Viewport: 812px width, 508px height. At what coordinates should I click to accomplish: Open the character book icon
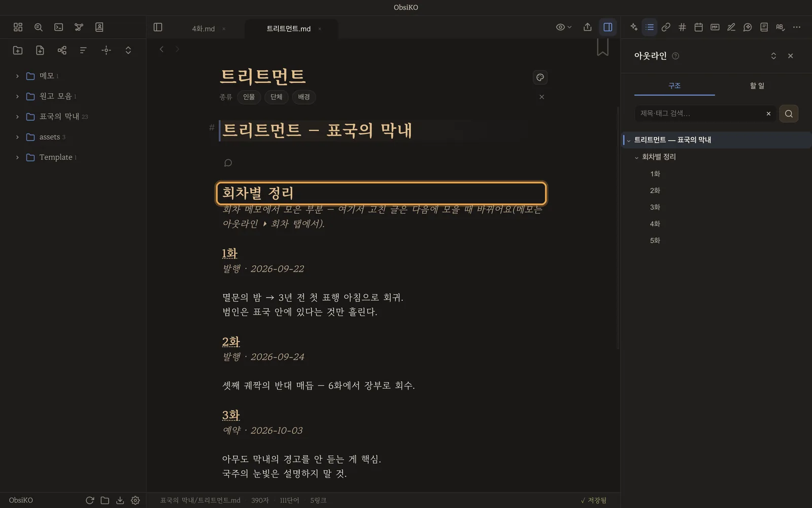(99, 27)
